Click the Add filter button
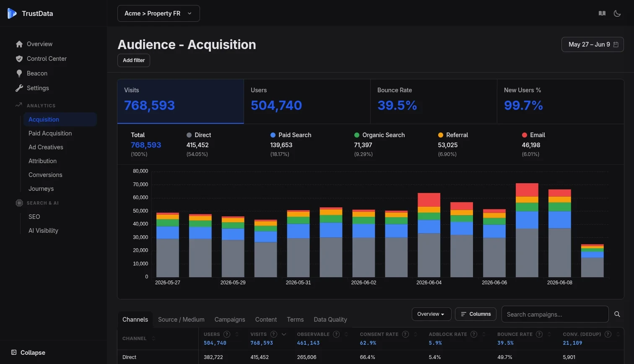Screen dimensions: 634x364 pos(134,60)
